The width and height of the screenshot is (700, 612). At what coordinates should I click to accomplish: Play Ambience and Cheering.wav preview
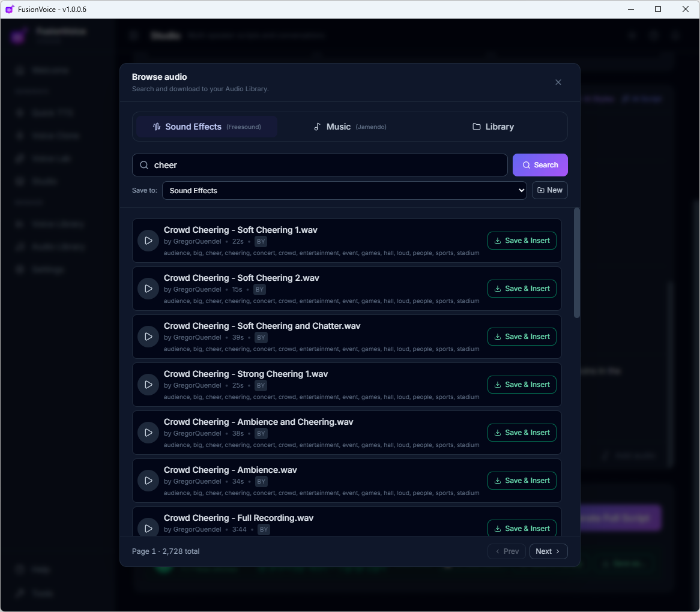(x=148, y=433)
